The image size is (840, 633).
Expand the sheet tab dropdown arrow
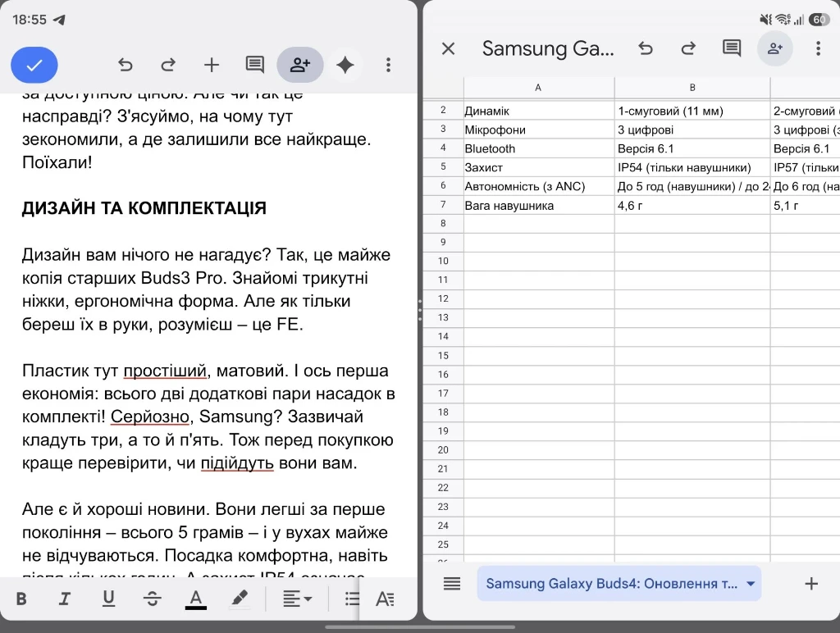click(x=751, y=583)
